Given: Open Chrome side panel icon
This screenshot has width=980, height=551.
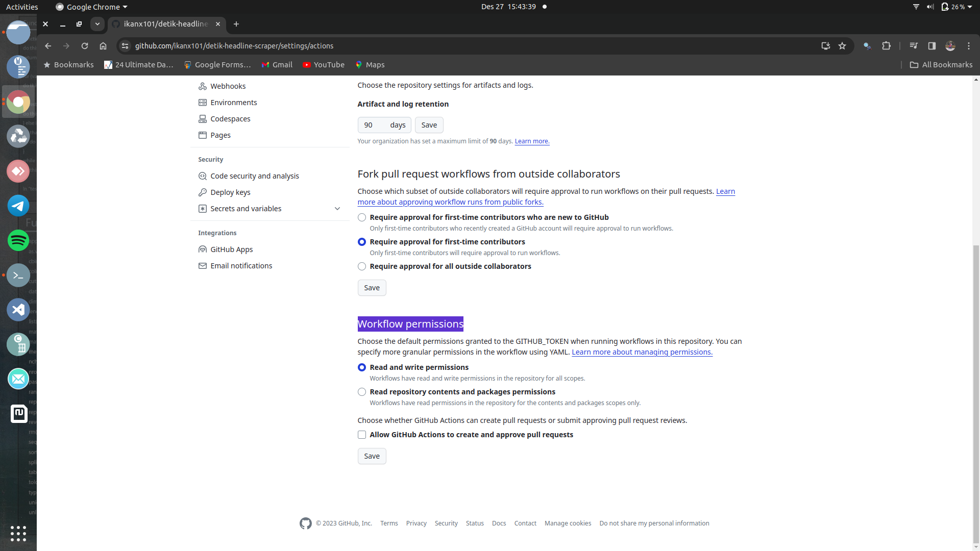Looking at the screenshot, I should coord(932,46).
